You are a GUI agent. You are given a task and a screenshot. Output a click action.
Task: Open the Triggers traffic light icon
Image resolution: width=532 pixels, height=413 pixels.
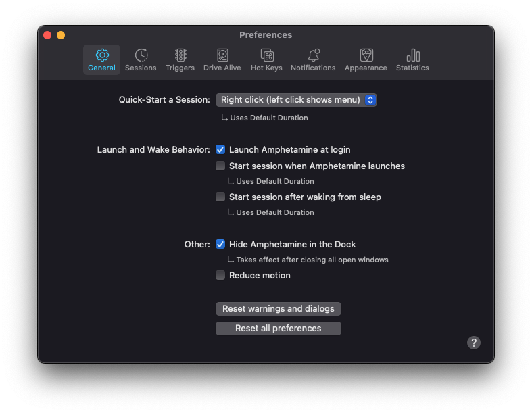point(180,55)
